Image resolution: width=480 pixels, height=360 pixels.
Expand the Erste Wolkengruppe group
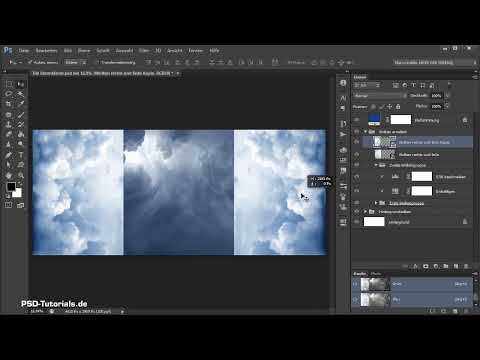tap(376, 203)
